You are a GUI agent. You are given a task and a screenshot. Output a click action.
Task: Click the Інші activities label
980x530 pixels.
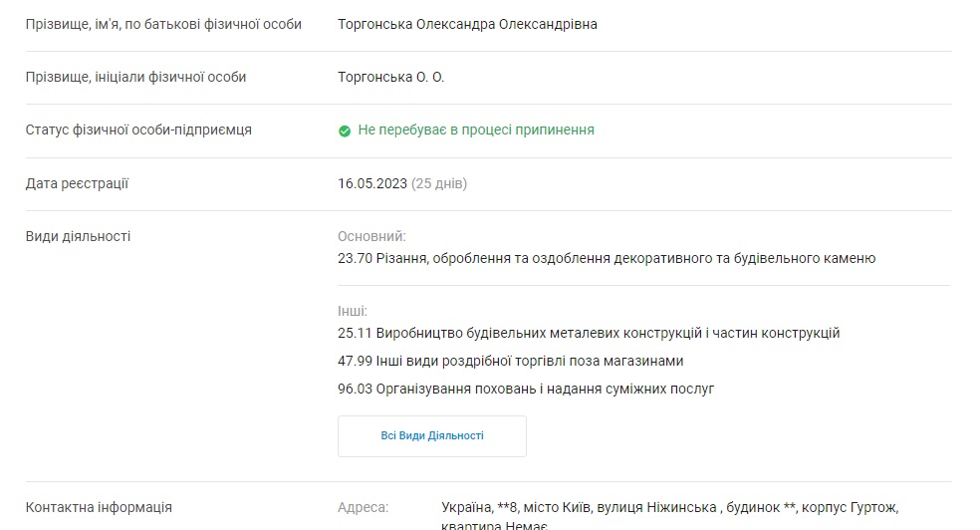coord(353,311)
